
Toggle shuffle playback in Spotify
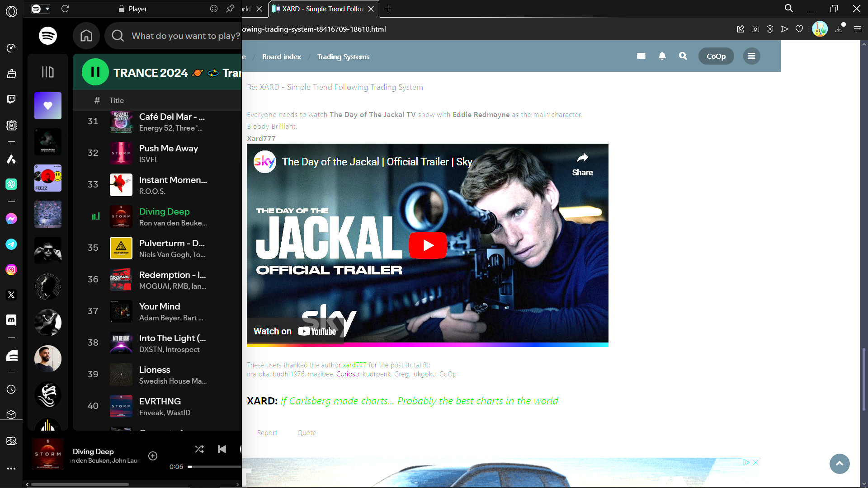coord(199,449)
